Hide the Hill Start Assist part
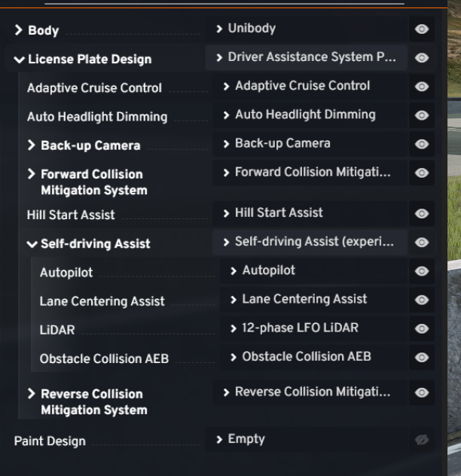461x476 pixels. pos(422,214)
